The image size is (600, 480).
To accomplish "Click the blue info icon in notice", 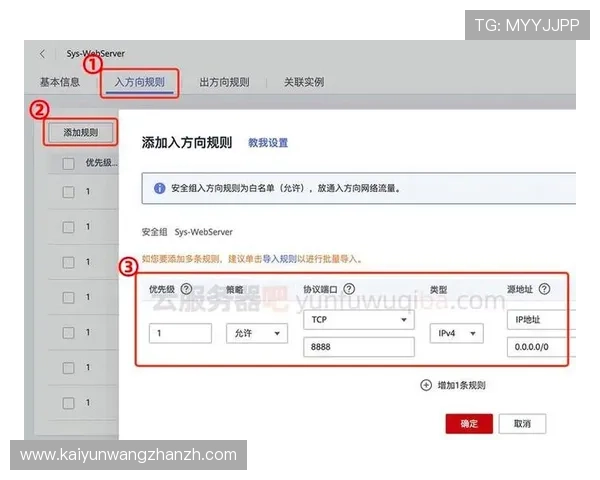I will (x=159, y=188).
